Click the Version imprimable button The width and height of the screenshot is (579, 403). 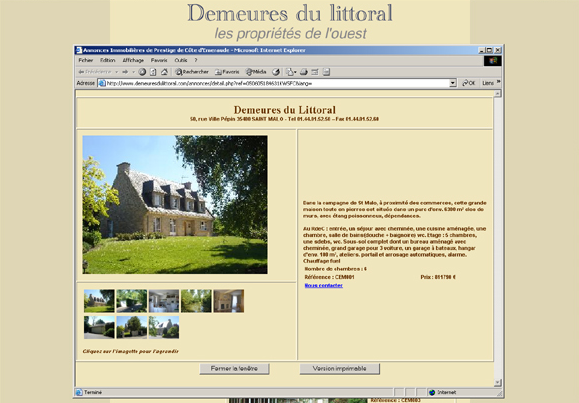pyautogui.click(x=339, y=369)
